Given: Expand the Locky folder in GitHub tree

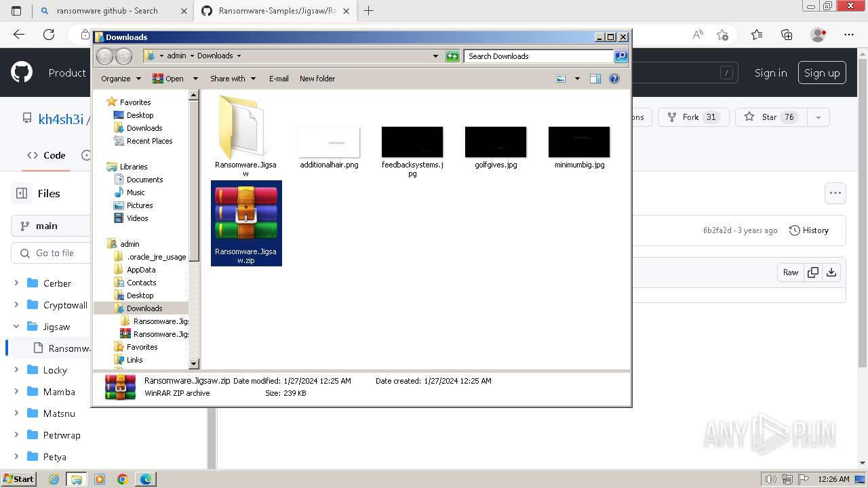Looking at the screenshot, I should 16,370.
